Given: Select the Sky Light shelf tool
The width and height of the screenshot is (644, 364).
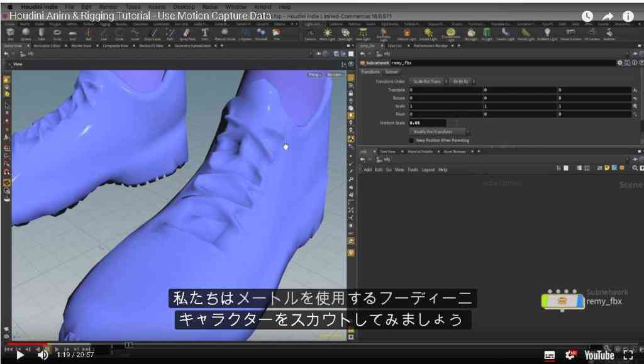Looking at the screenshot, I should click(471, 34).
